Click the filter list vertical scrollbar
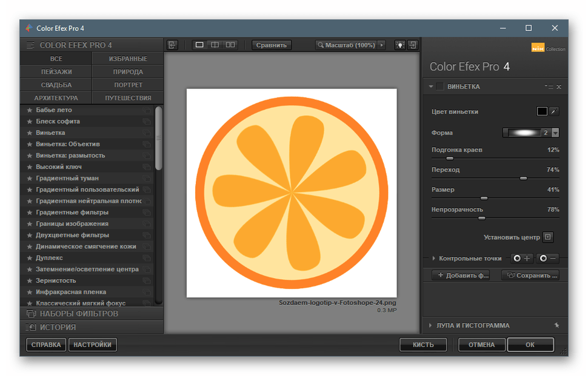This screenshot has width=588, height=376. [159, 138]
